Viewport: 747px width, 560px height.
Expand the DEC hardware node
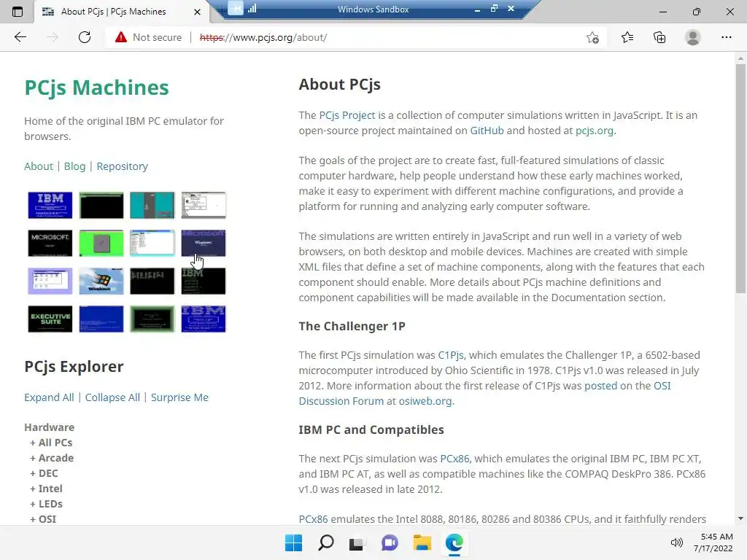[x=44, y=473]
